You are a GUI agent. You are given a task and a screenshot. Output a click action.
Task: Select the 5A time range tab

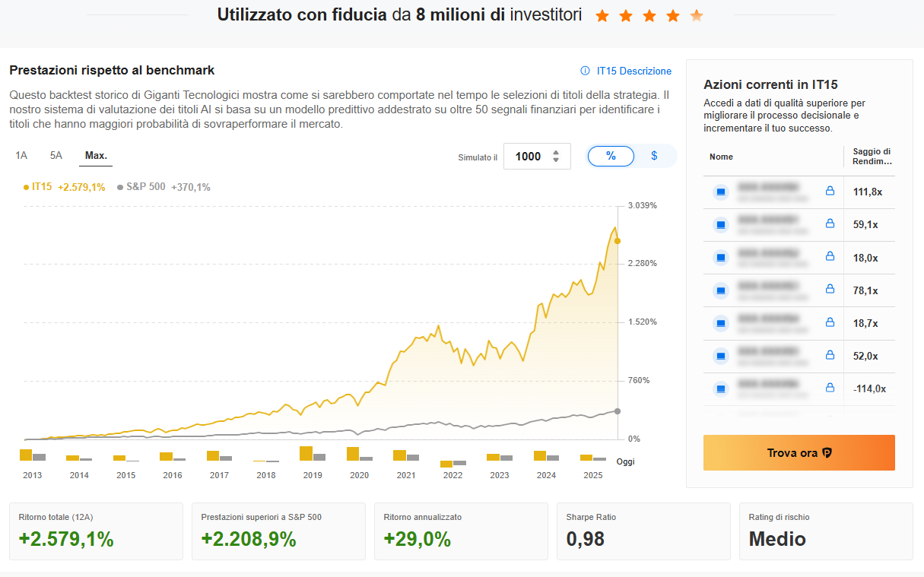(56, 156)
